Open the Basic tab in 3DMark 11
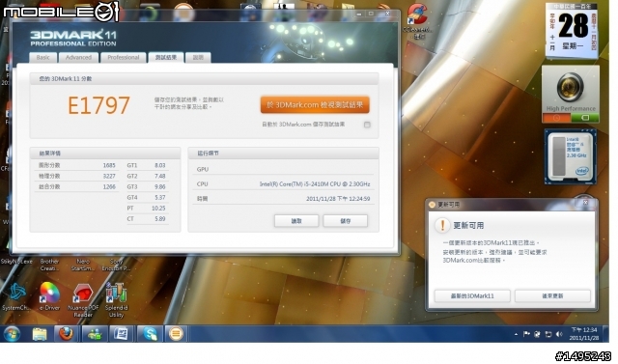The image size is (618, 364). 42,58
